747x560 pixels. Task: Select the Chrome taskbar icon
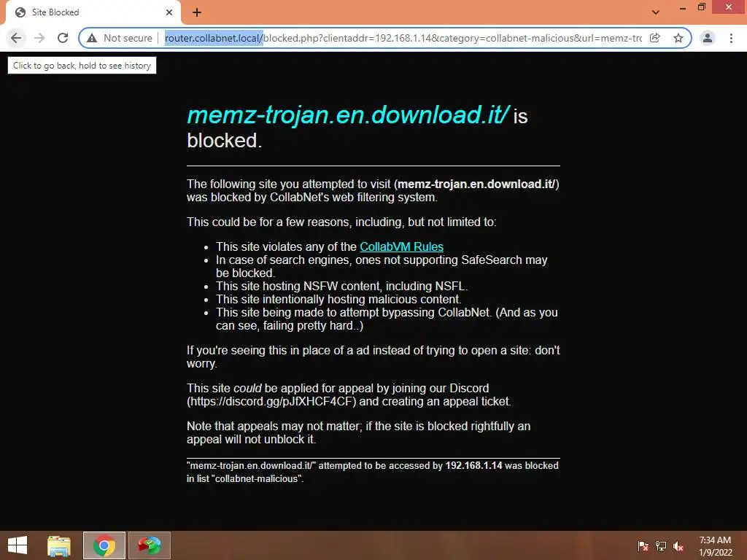[104, 545]
